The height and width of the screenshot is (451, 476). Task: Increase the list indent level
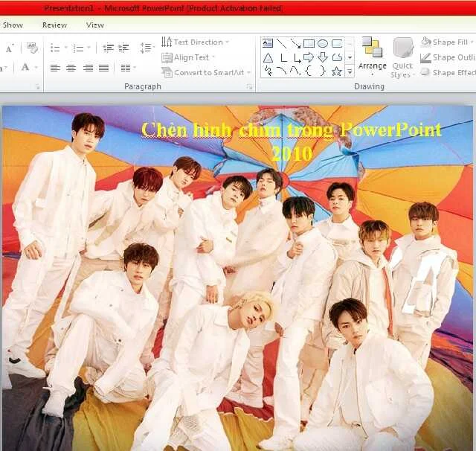[x=123, y=48]
